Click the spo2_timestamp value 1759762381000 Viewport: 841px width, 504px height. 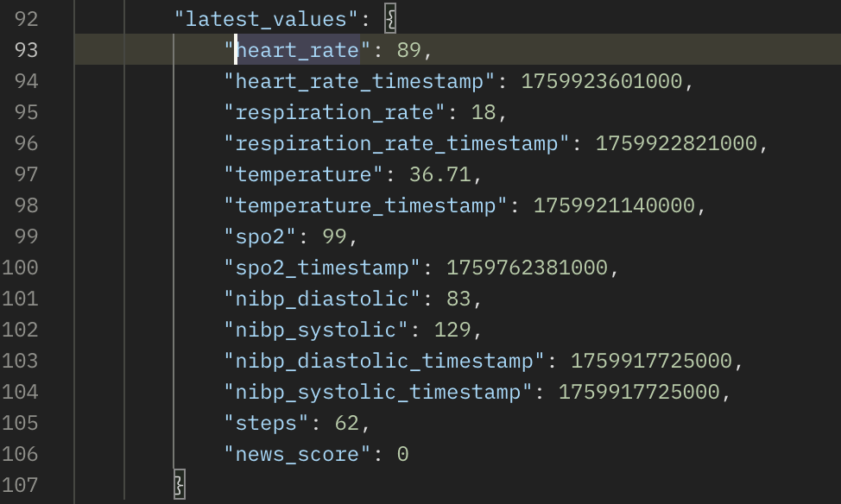tap(527, 268)
